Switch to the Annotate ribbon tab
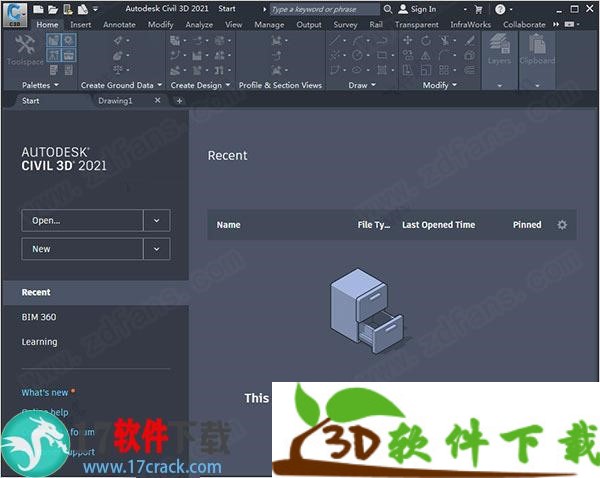Viewport: 600px width, 478px height. click(x=119, y=25)
